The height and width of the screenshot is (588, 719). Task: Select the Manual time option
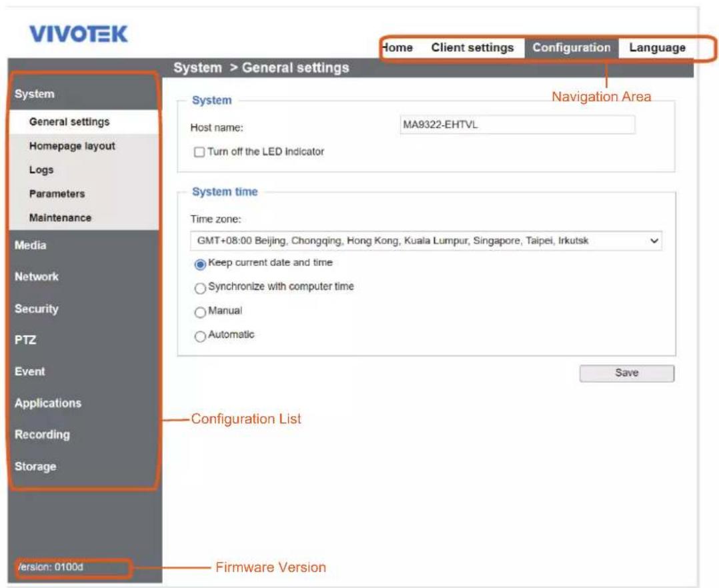point(200,313)
